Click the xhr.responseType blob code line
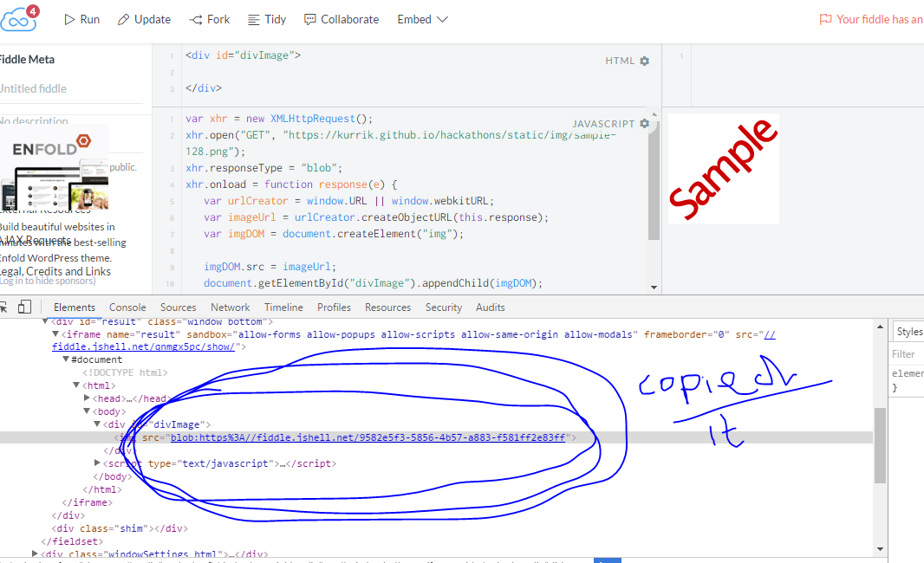 tap(264, 168)
